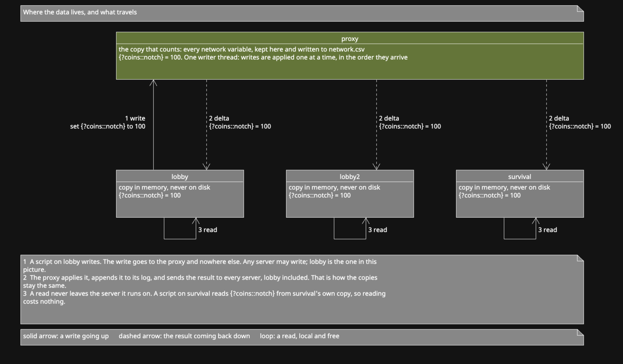Click '{?coins::notch} = 100' inside lobby2 box

320,195
